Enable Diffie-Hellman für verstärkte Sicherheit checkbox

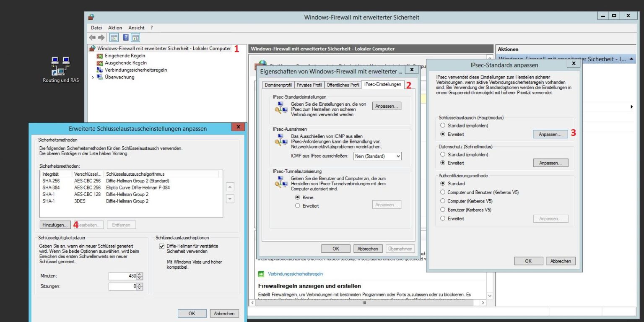coord(161,246)
